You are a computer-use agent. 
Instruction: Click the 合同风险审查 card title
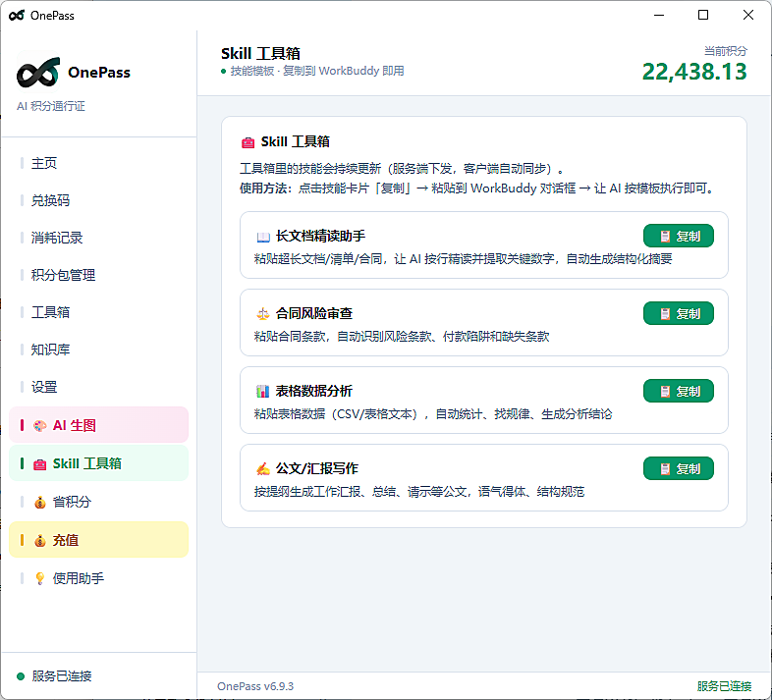[x=314, y=313]
